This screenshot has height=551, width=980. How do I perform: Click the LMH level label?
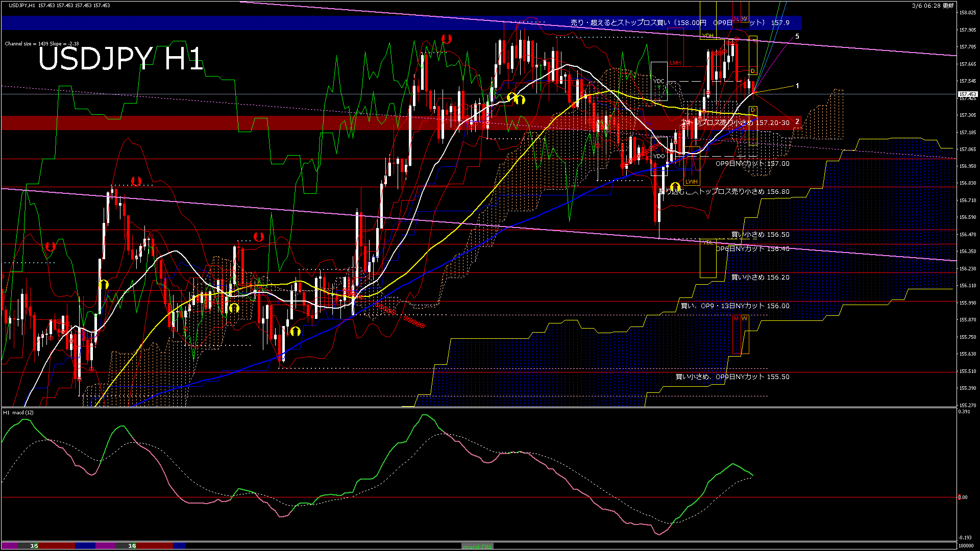click(675, 63)
